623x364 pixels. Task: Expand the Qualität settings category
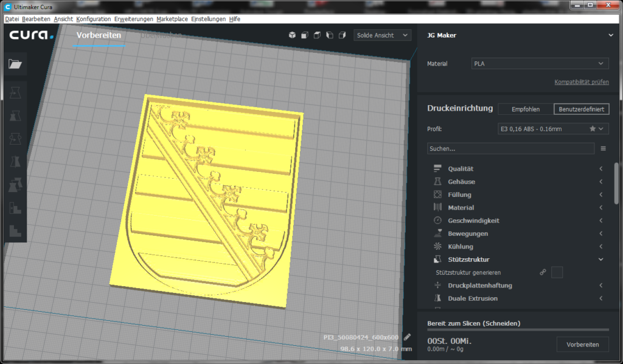[600, 169]
